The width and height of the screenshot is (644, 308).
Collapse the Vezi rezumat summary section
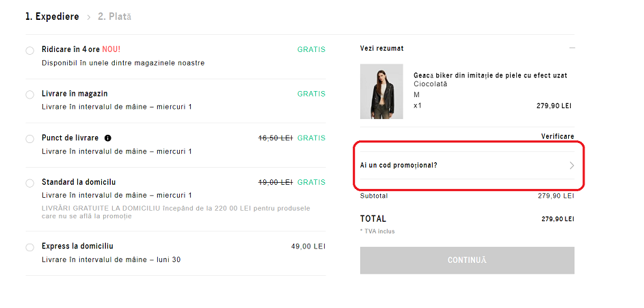pyautogui.click(x=572, y=49)
